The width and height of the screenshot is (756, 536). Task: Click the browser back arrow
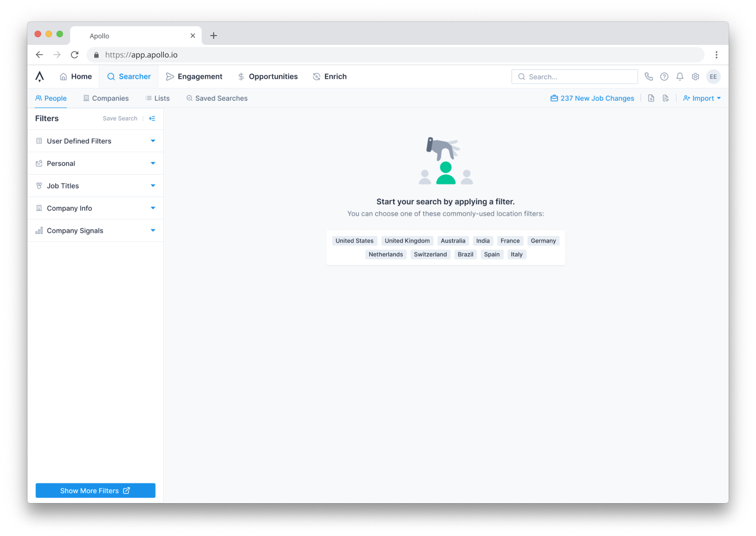pos(39,55)
